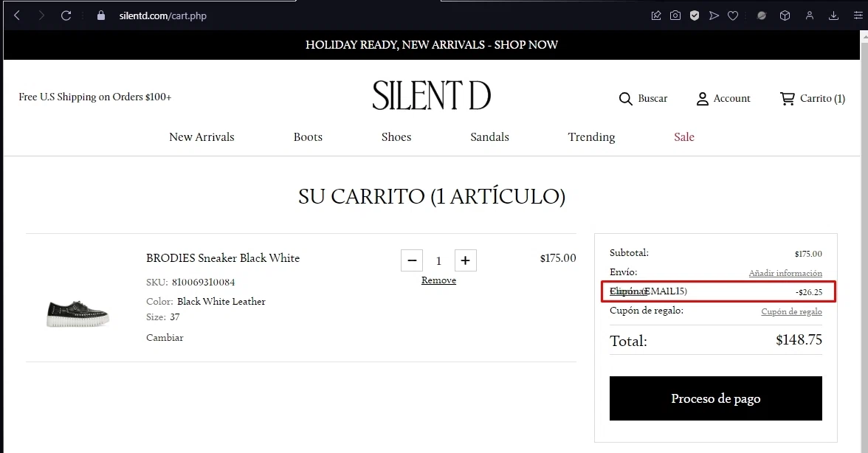This screenshot has width=868, height=453.
Task: Click the Cupón de regalo link
Action: [791, 311]
